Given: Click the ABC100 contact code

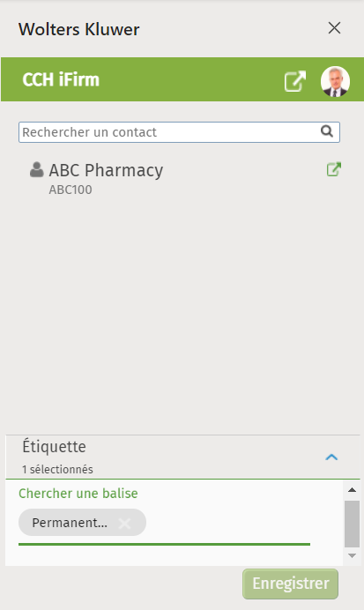Looking at the screenshot, I should pyautogui.click(x=71, y=190).
